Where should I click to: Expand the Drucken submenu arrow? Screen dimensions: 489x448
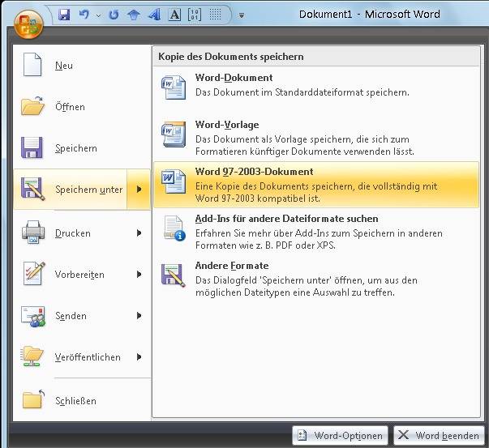pos(139,233)
